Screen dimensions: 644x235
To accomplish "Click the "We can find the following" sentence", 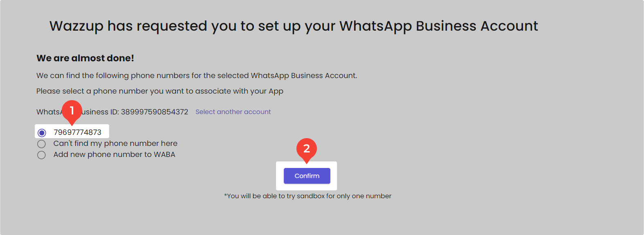I will [196, 76].
